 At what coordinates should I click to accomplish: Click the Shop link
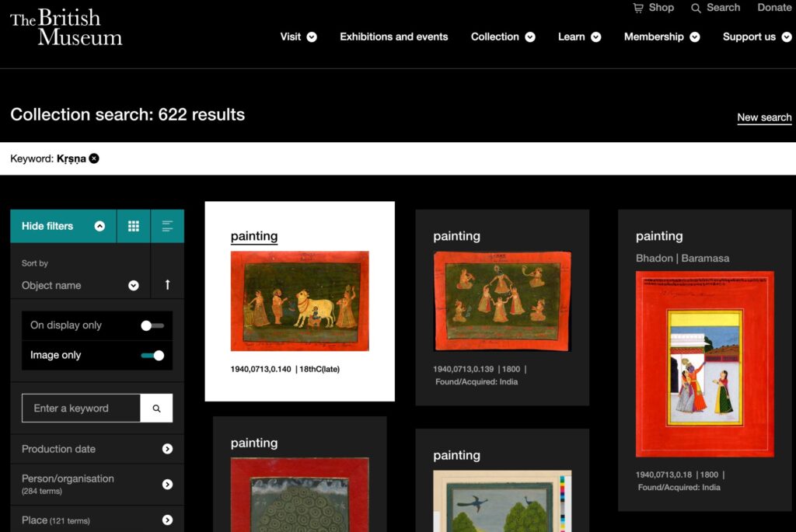click(662, 8)
